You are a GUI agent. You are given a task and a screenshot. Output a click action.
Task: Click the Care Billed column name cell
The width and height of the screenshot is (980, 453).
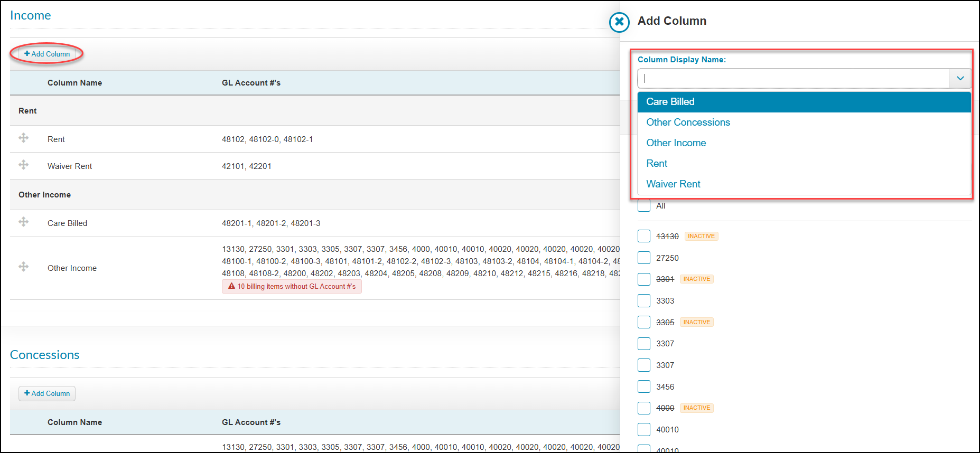67,223
